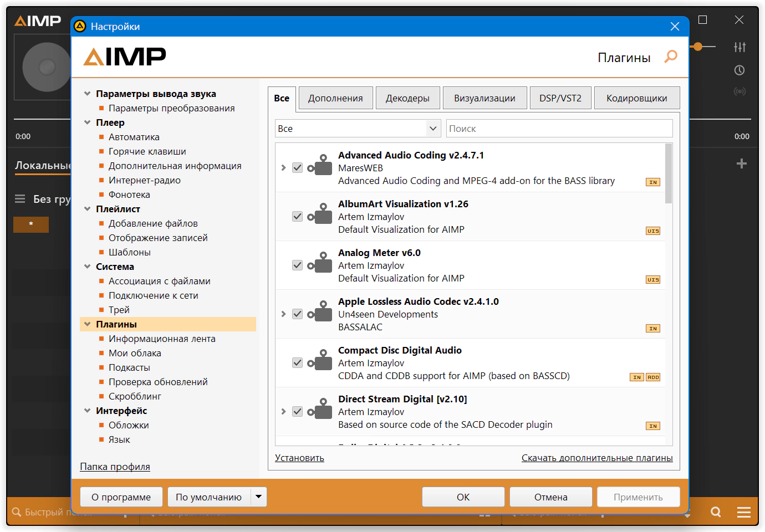
Task: Collapse the 'Система' tree node
Action: pos(87,267)
